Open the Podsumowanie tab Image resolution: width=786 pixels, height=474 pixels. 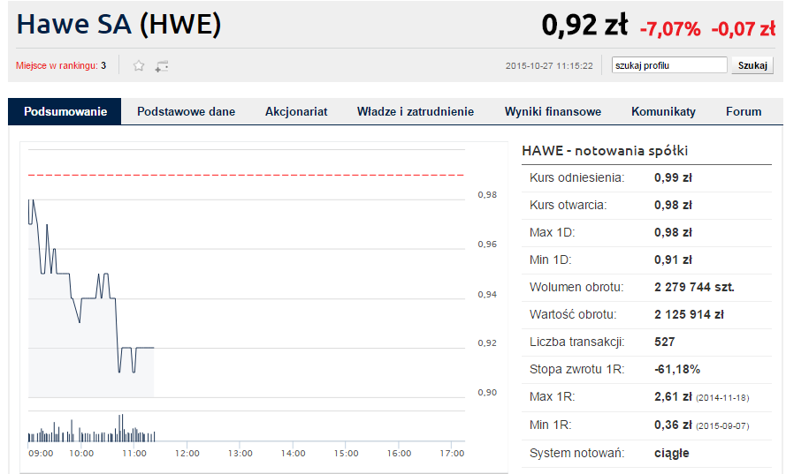pos(65,111)
